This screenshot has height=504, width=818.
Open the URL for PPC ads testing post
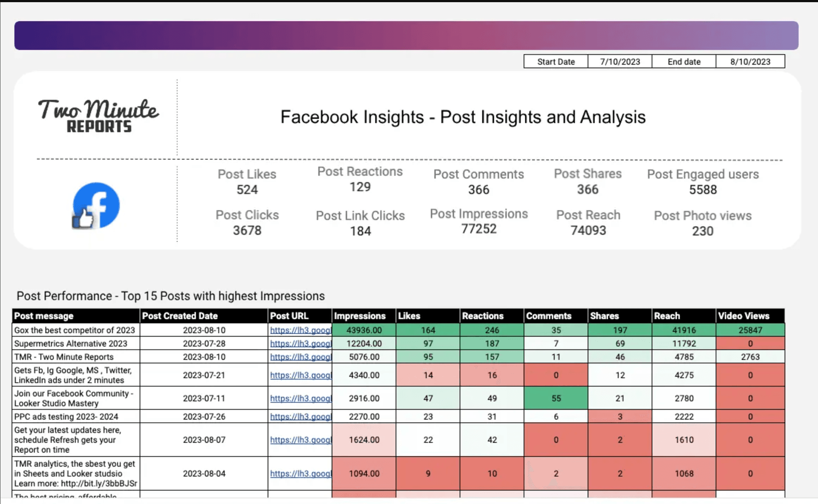[300, 416]
